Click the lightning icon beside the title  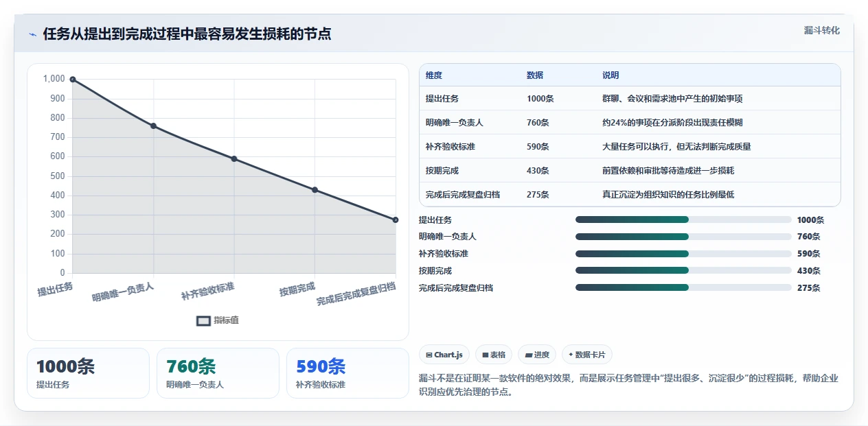point(32,34)
